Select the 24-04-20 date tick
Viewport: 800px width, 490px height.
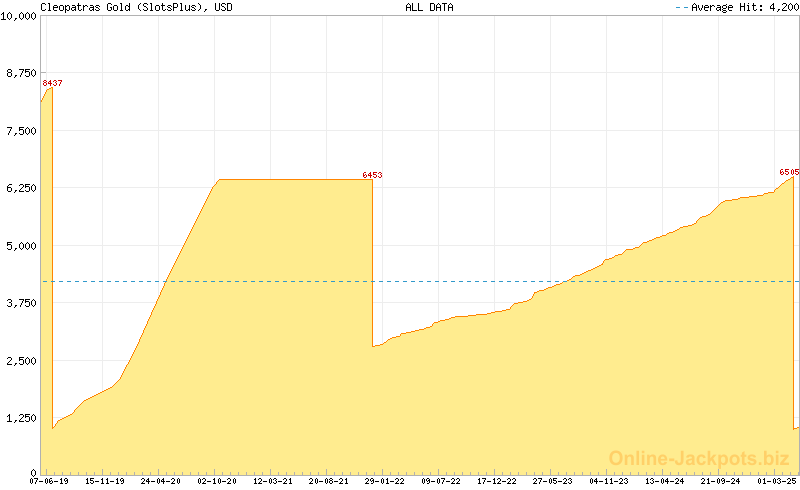tap(160, 481)
